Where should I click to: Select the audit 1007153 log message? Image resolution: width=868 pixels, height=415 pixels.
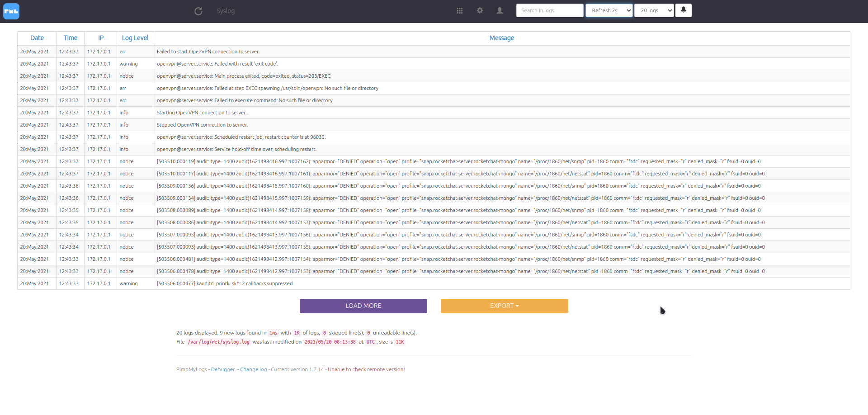pos(461,271)
